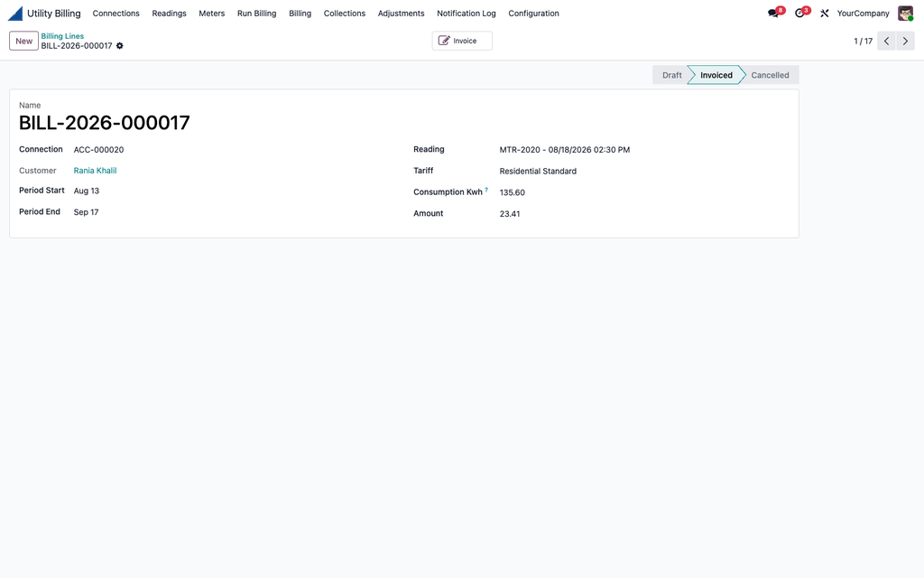The width and height of the screenshot is (924, 578).
Task: Open the user avatar menu
Action: pyautogui.click(x=905, y=13)
